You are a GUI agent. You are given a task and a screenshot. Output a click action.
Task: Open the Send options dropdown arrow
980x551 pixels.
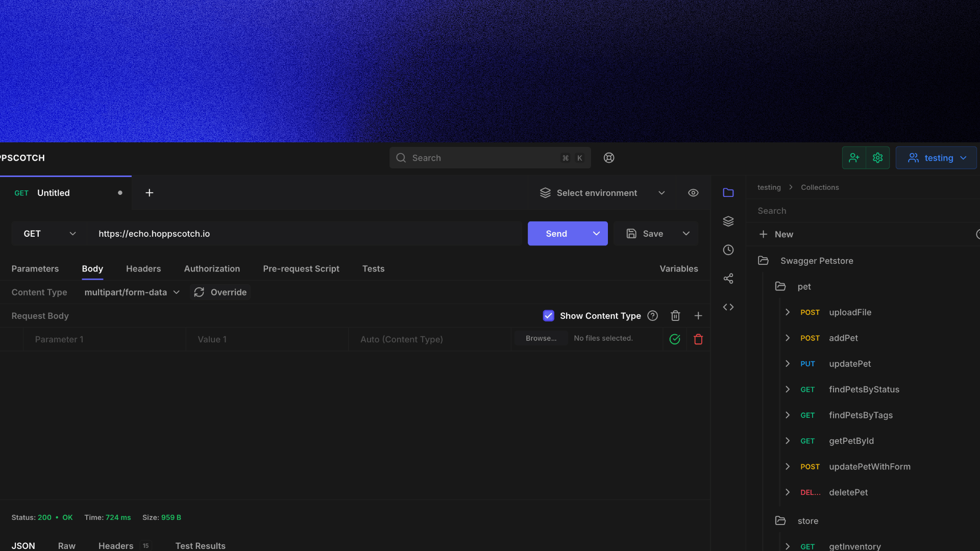tap(596, 233)
